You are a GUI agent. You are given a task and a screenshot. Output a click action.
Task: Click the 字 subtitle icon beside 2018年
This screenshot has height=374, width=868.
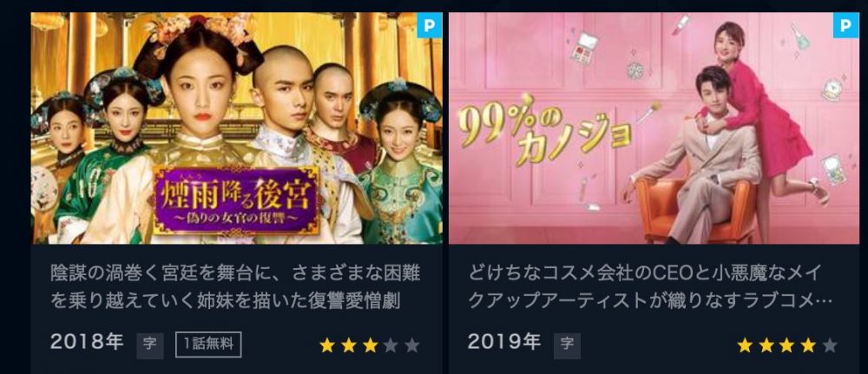[150, 345]
